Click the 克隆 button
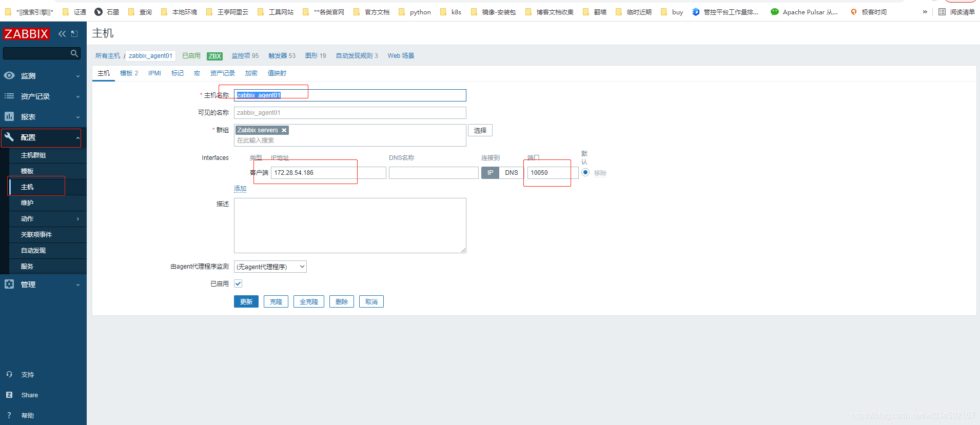The image size is (980, 425). click(x=276, y=301)
